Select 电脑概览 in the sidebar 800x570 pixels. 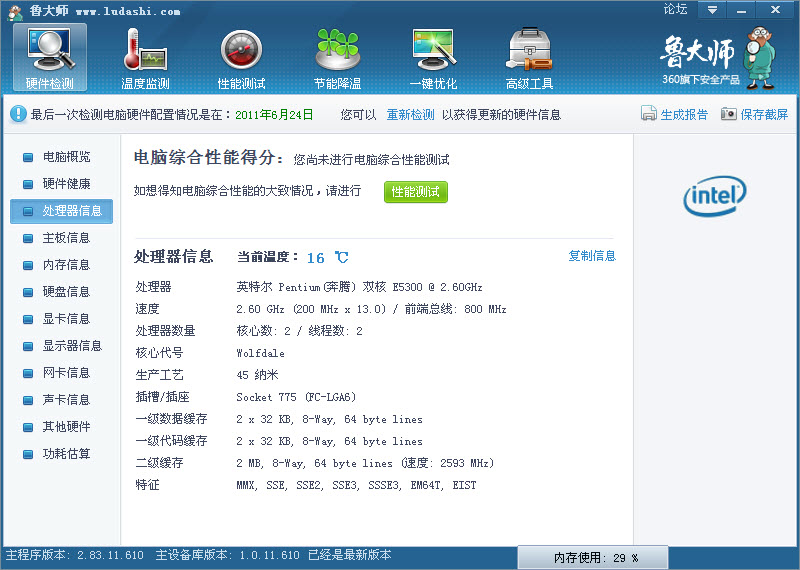[66, 157]
